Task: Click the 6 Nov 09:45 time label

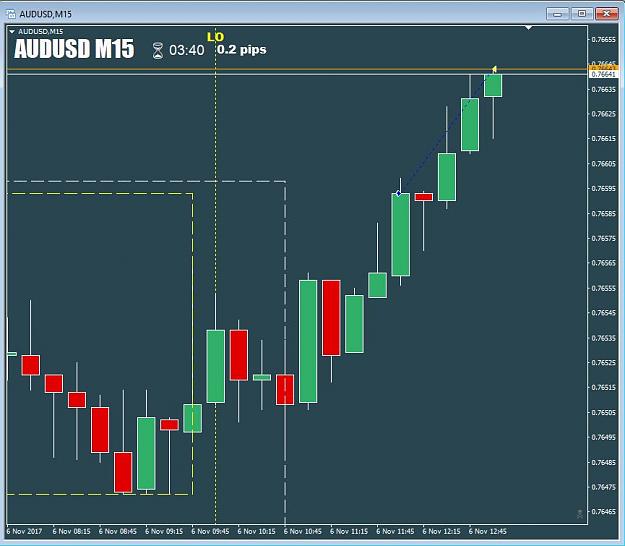Action: click(x=210, y=531)
